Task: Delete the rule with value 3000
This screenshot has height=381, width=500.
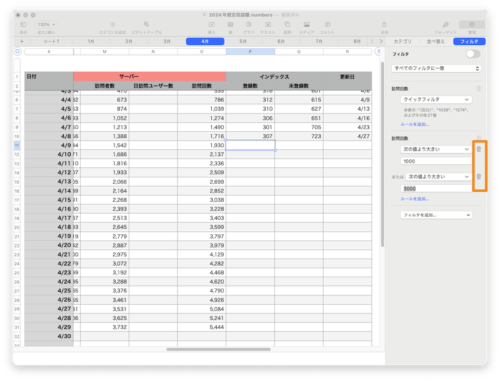Action: coord(479,177)
